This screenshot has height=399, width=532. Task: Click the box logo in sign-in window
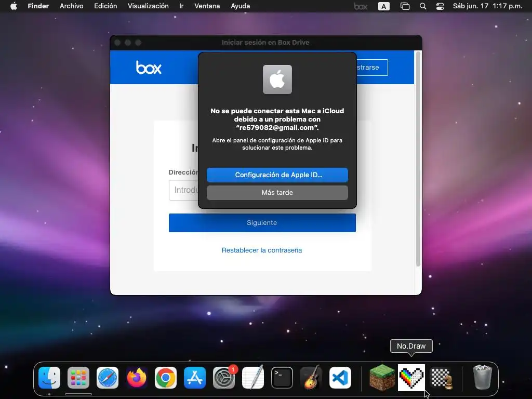[x=149, y=67]
